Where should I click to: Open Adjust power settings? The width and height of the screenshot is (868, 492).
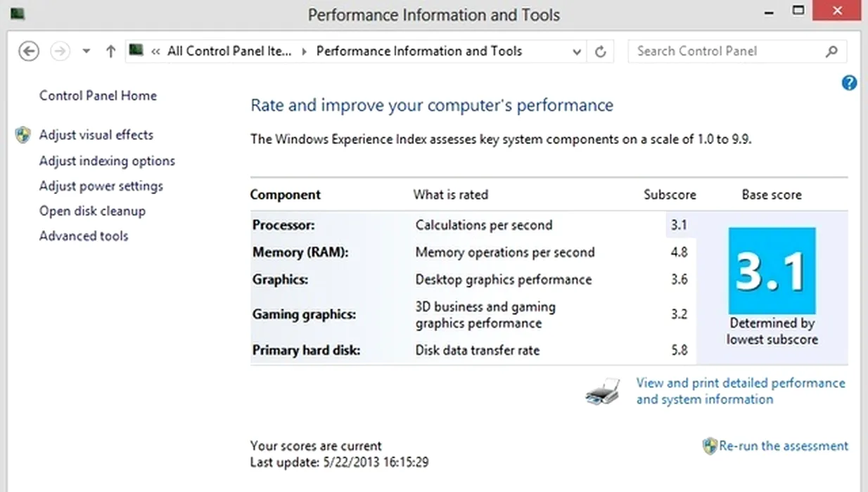point(101,186)
